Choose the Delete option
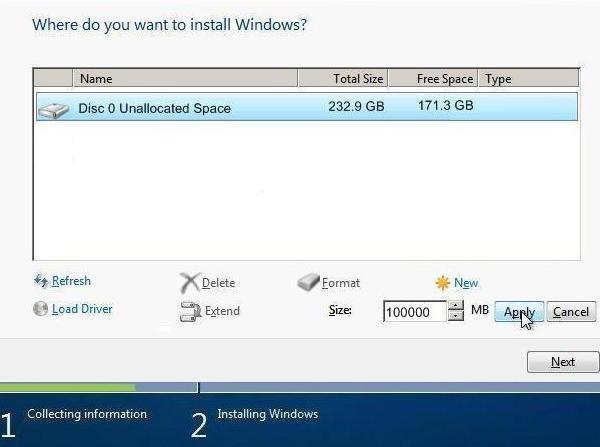Screen dimensions: 600x447 click(218, 283)
